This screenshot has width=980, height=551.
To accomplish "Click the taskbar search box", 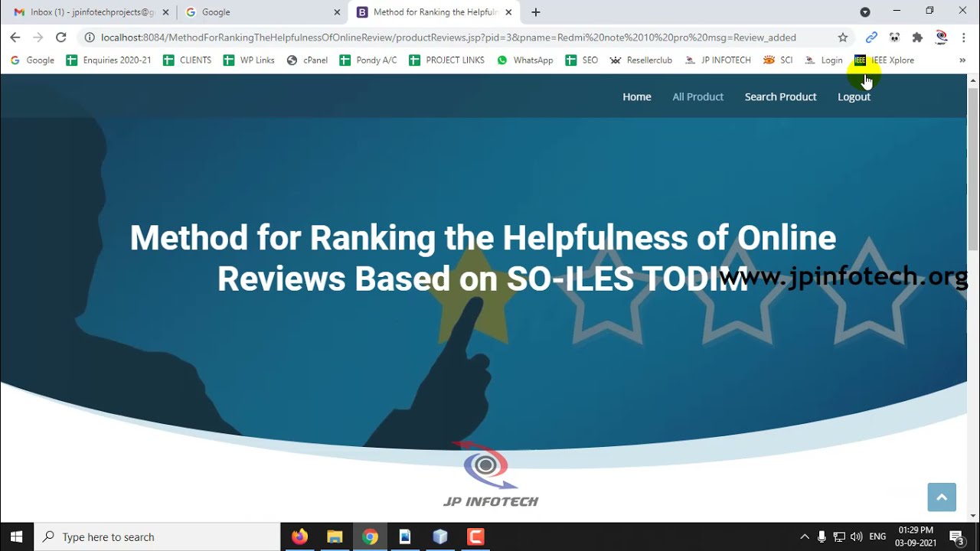I will 158,537.
